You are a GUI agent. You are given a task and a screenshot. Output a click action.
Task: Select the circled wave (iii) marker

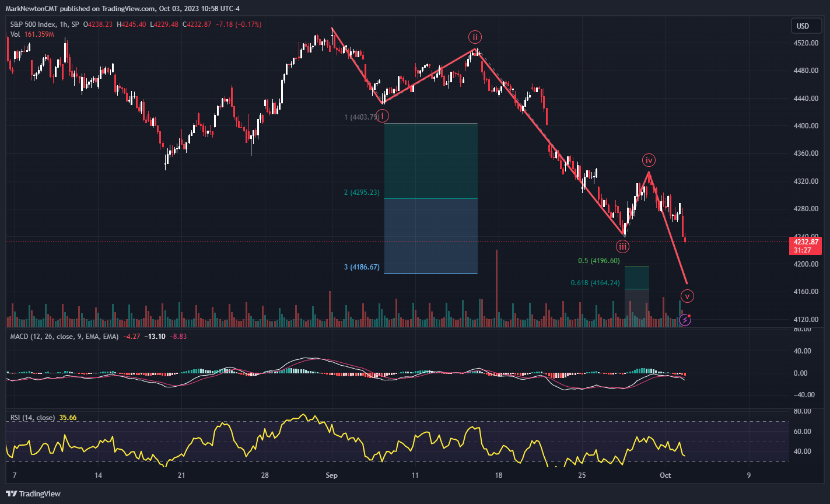(622, 246)
